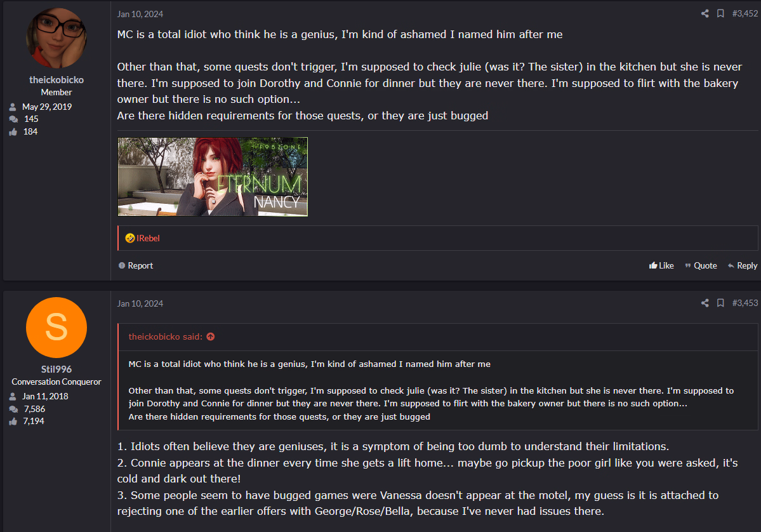Open Stil996 username profile link
Viewport: 761px width, 532px height.
click(x=56, y=369)
